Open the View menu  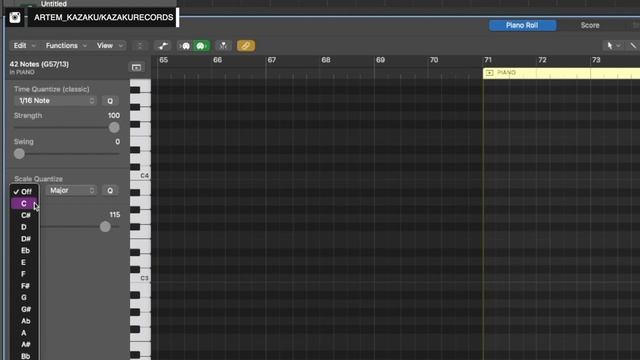pyautogui.click(x=109, y=46)
